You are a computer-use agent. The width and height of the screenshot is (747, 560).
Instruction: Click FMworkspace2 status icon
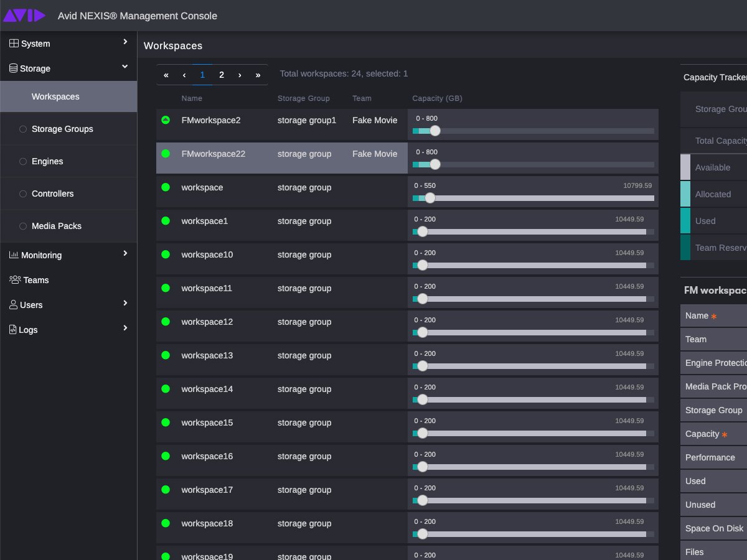coord(166,120)
